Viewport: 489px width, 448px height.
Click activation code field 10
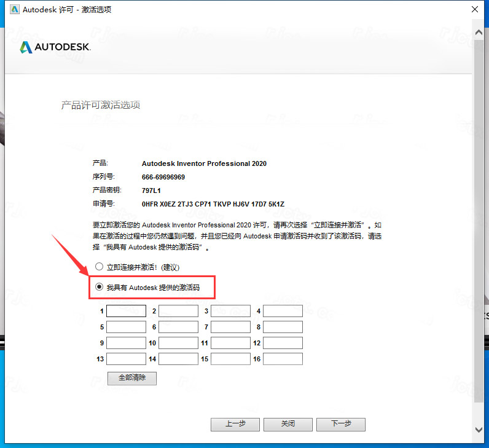pos(178,343)
